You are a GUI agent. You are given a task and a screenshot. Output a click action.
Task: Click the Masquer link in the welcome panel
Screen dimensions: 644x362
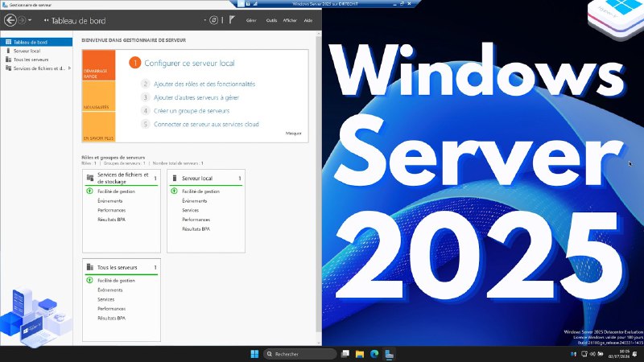coord(293,134)
